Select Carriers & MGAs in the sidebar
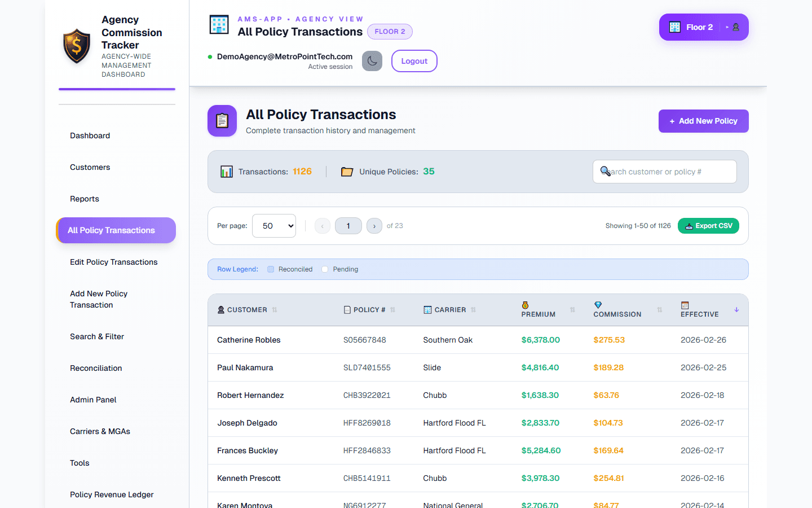The height and width of the screenshot is (508, 812). click(x=100, y=431)
